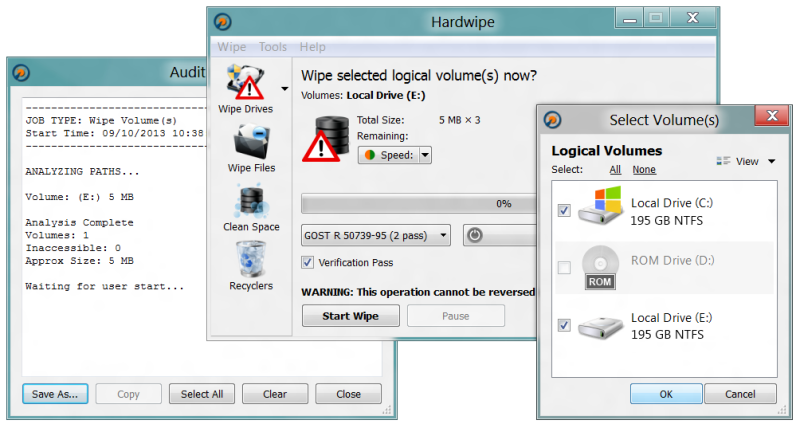Open the Speed dropdown arrow

[x=425, y=155]
